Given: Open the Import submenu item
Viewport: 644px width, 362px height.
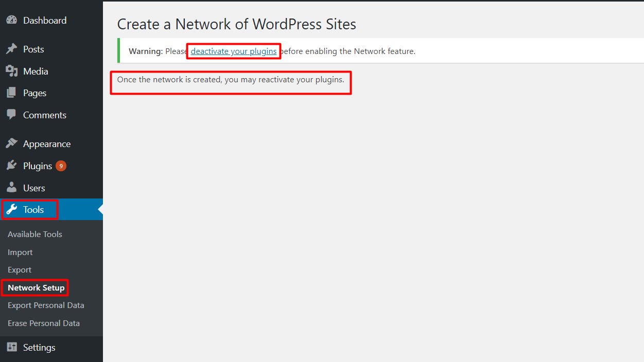Looking at the screenshot, I should [20, 252].
